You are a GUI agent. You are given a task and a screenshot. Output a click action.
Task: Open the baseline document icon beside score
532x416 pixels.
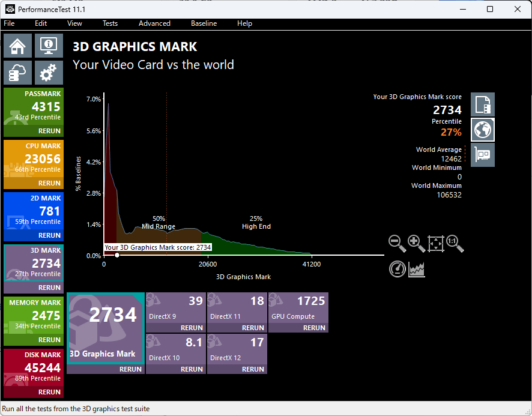pyautogui.click(x=483, y=104)
